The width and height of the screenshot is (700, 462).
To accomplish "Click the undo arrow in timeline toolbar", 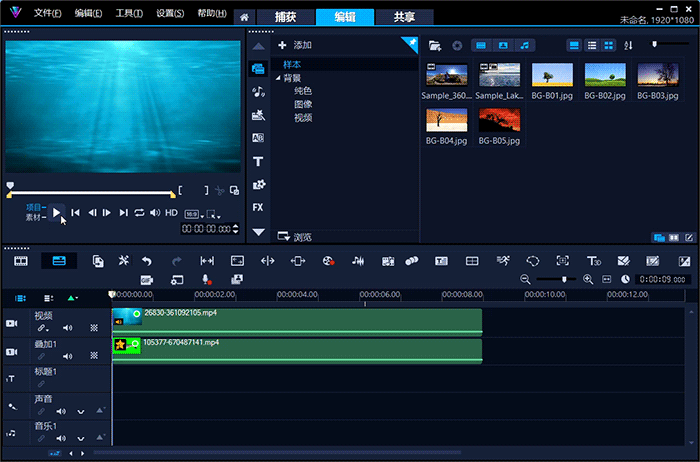I will pyautogui.click(x=147, y=260).
